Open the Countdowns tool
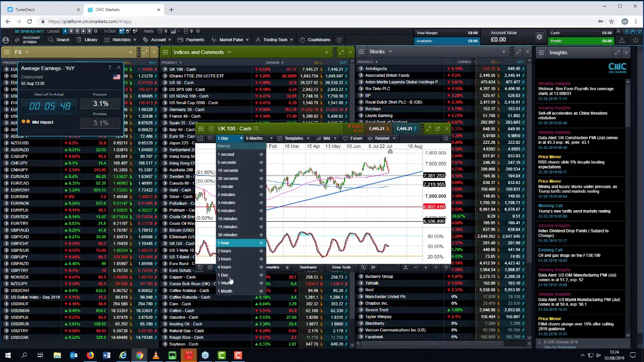This screenshot has width=644, height=362. coord(314,40)
